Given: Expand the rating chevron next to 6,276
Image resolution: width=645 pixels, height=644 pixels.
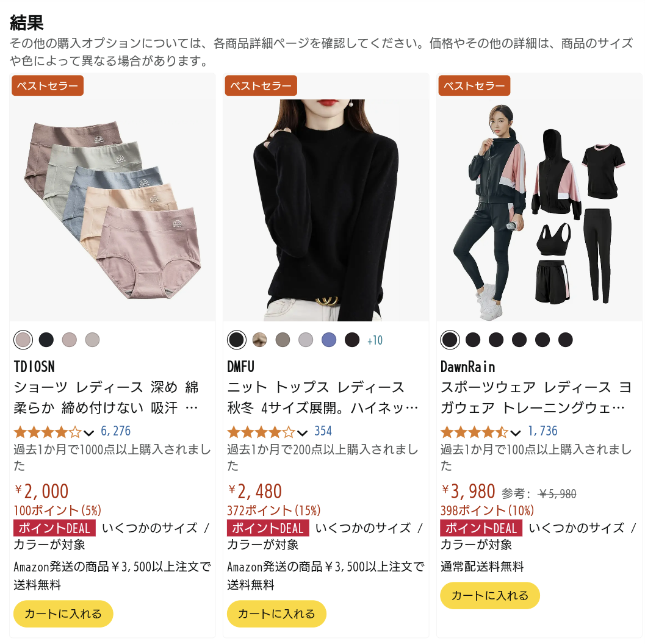Looking at the screenshot, I should 89,433.
